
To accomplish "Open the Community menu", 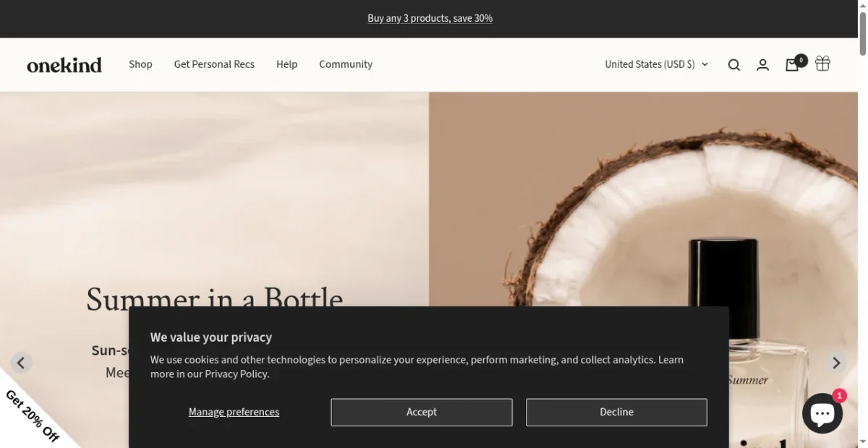I will coord(346,64).
